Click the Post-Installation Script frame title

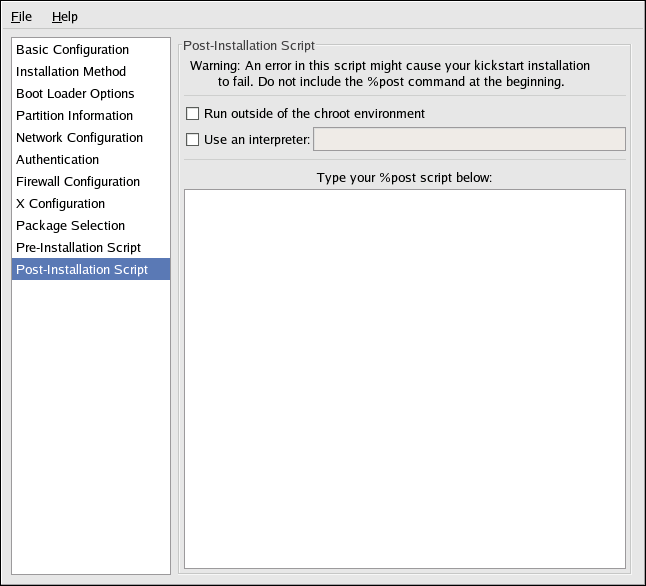point(249,45)
